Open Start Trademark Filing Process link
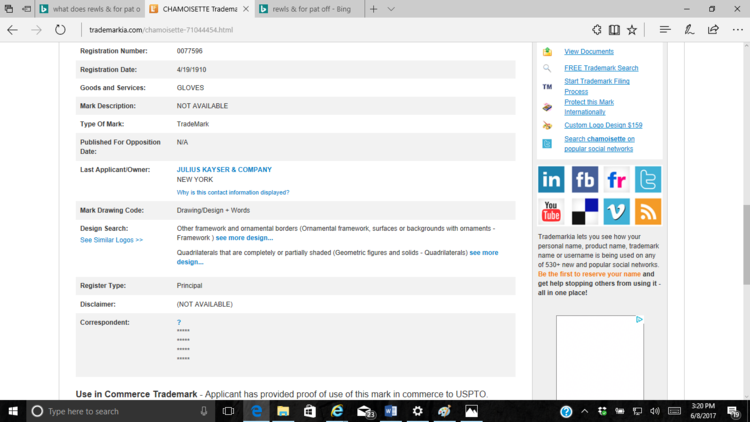 597,86
